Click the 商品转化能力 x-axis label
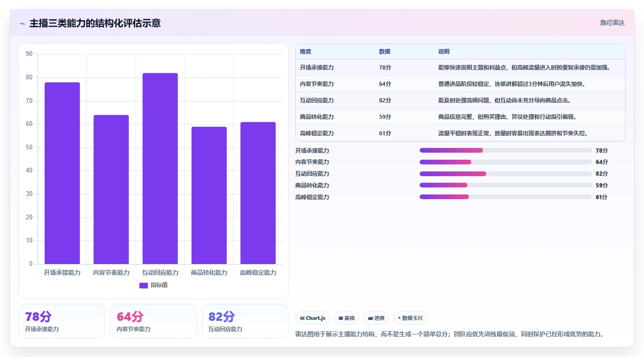Viewport: 644px width, 357px height. (x=209, y=272)
